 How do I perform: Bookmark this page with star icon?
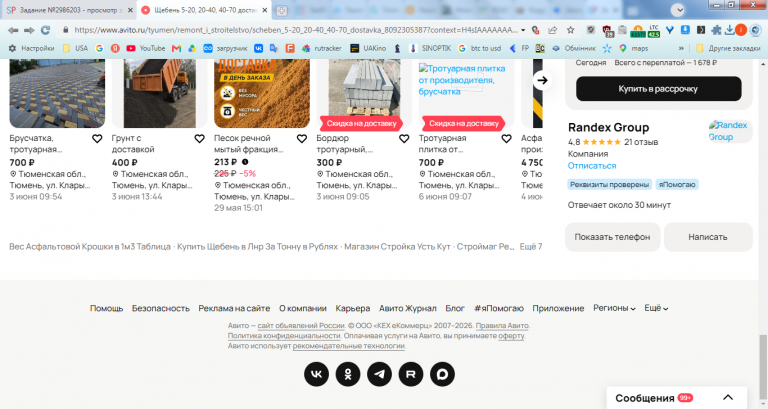tap(571, 30)
